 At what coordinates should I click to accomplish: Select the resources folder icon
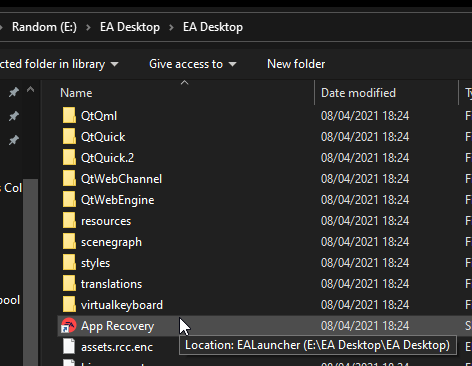69,221
